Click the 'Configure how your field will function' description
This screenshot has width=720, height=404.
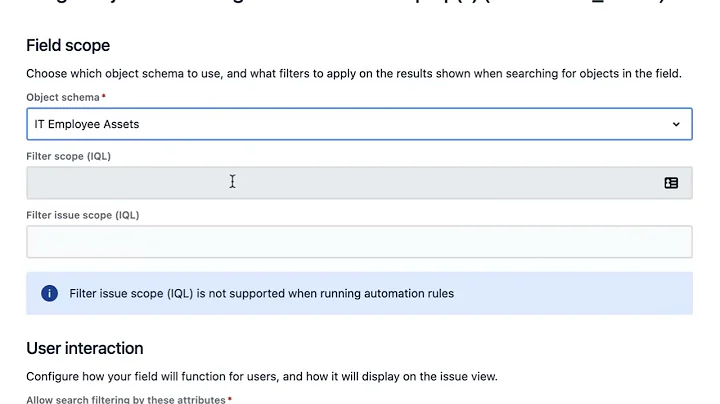[x=262, y=376]
